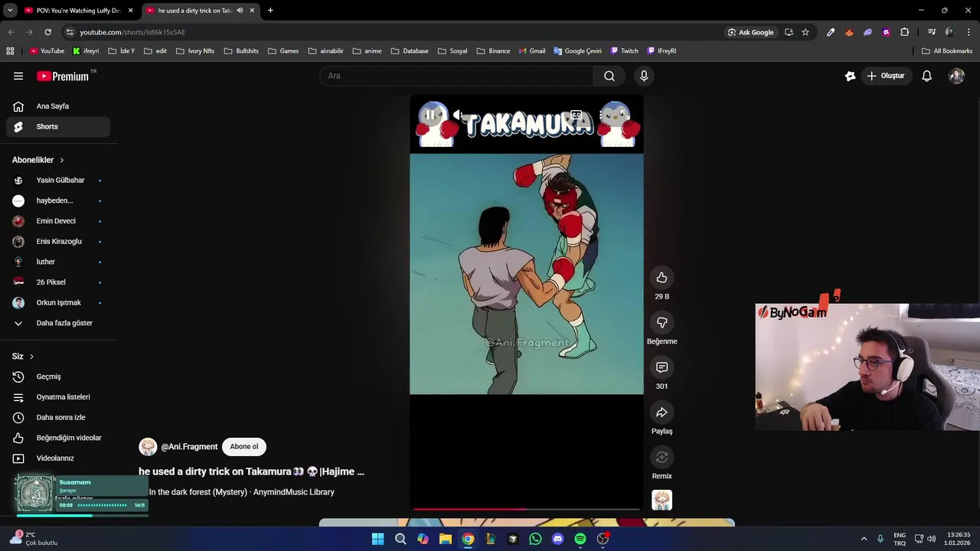
Task: Open the Binance bookmark folder
Action: tap(493, 51)
